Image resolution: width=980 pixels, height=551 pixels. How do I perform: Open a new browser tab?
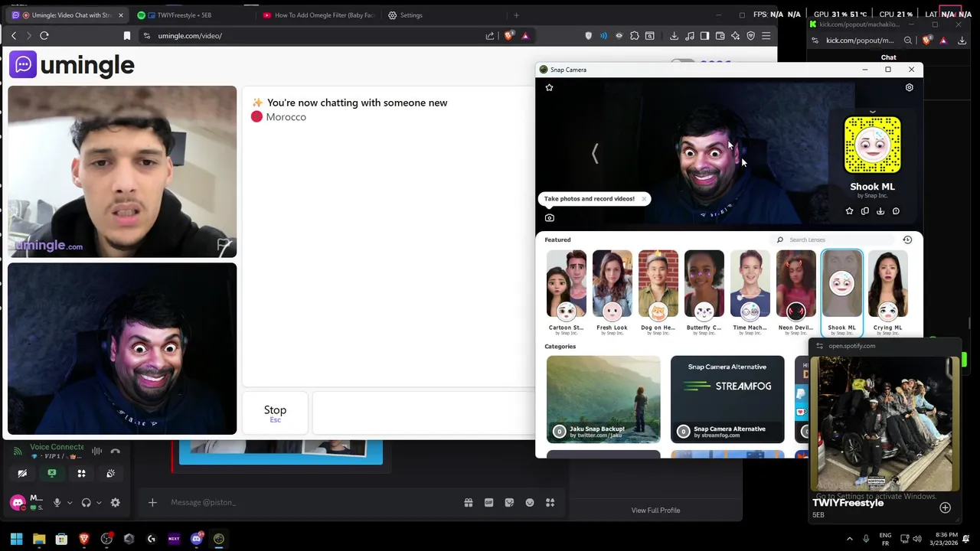click(x=516, y=15)
